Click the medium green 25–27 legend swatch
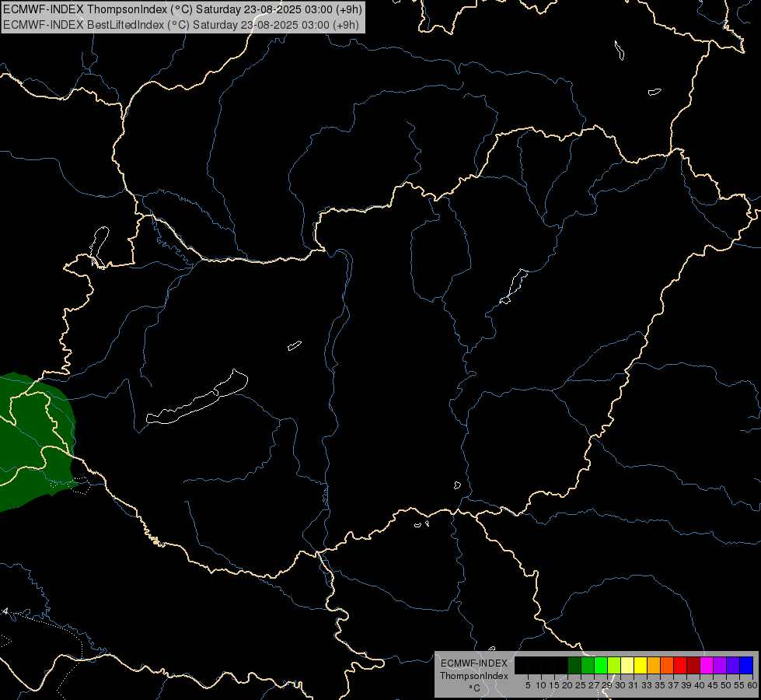The image size is (761, 700). click(588, 666)
